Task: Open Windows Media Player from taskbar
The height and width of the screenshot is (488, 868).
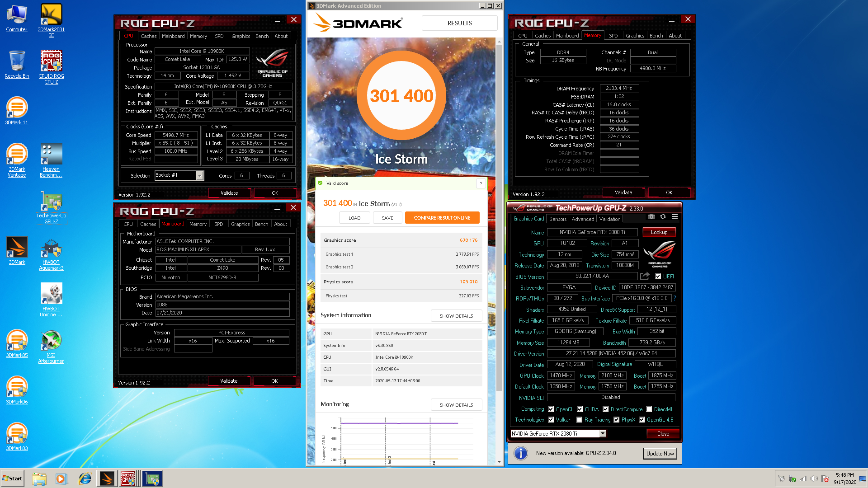Action: 61,479
